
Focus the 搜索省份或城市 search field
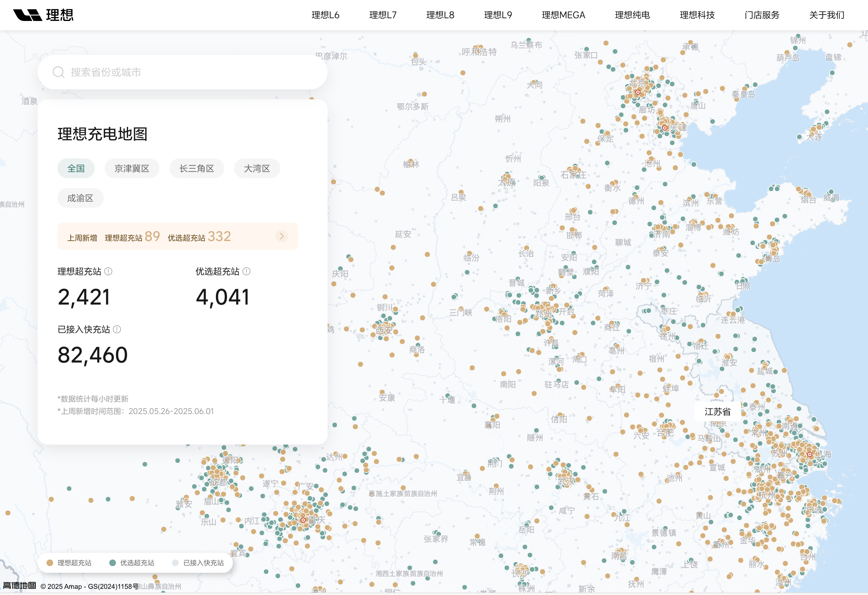(x=183, y=72)
